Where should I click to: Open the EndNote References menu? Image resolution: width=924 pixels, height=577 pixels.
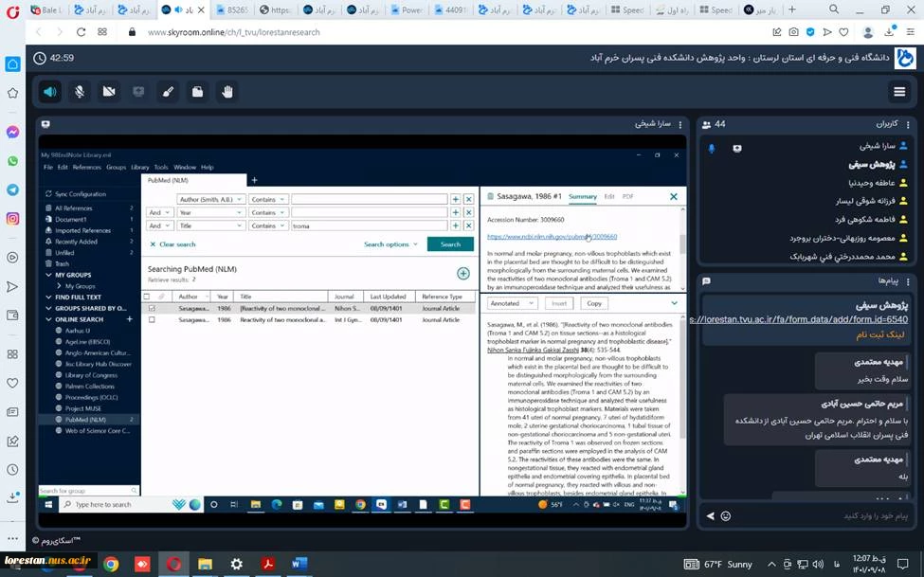[86, 168]
